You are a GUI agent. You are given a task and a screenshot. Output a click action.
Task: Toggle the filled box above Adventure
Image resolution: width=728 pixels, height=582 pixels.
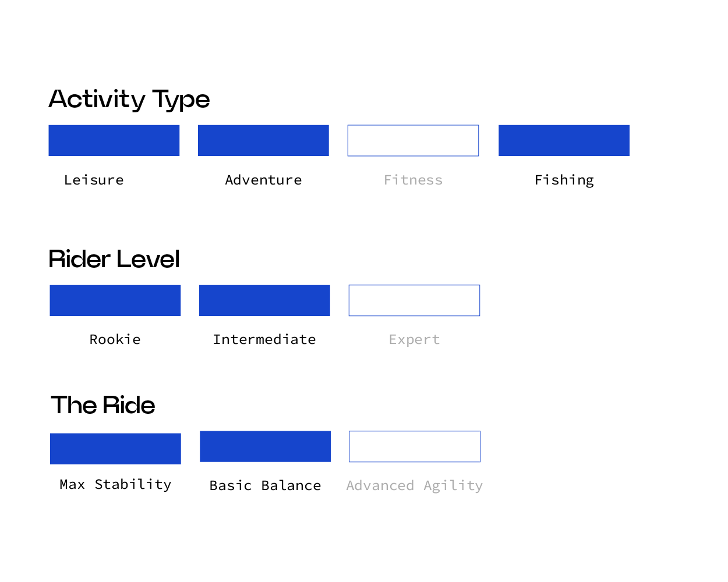pos(263,140)
